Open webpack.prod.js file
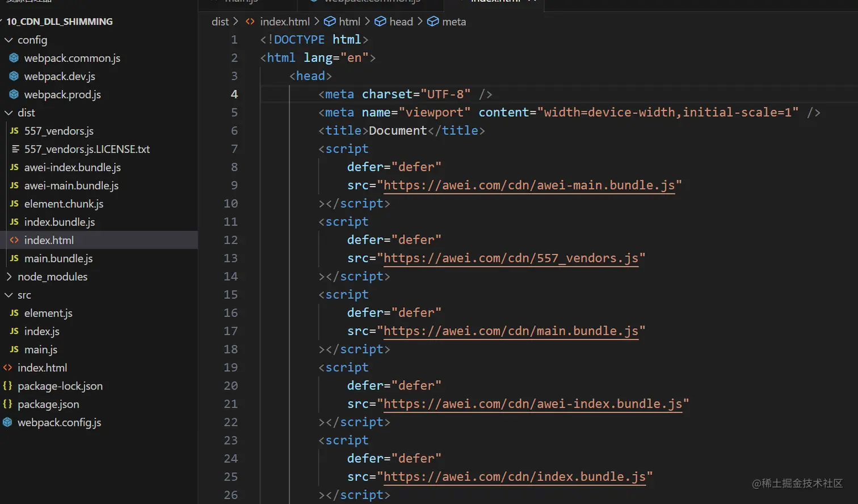The height and width of the screenshot is (504, 858). click(62, 94)
